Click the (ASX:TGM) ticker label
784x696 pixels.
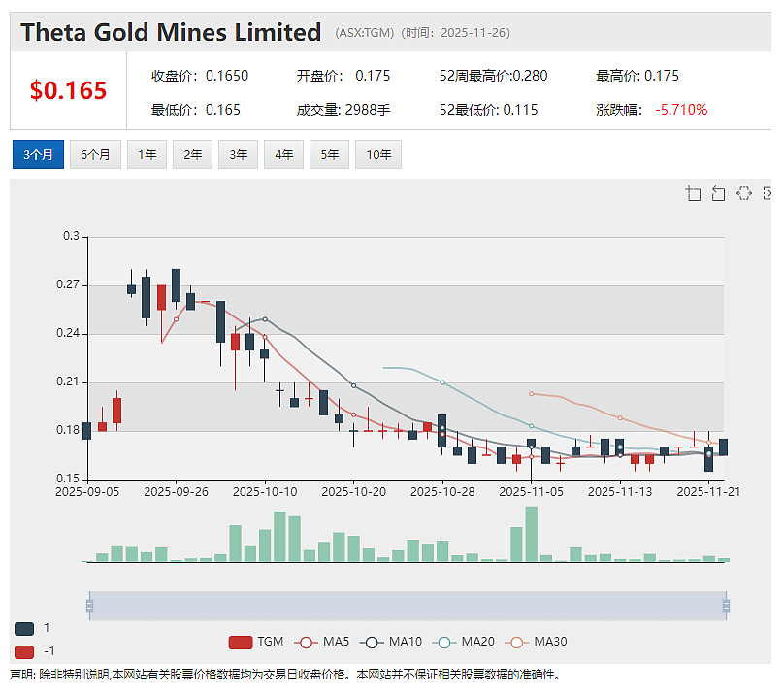click(x=365, y=33)
